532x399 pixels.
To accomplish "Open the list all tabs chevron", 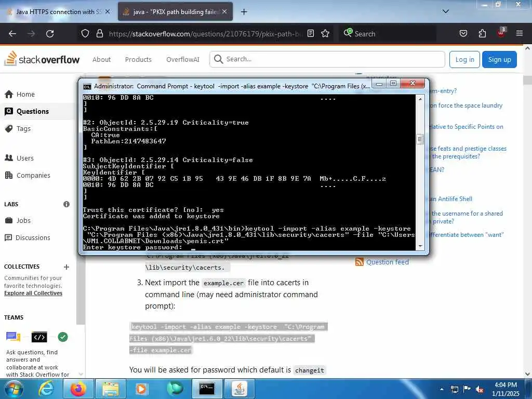I will coord(446,11).
